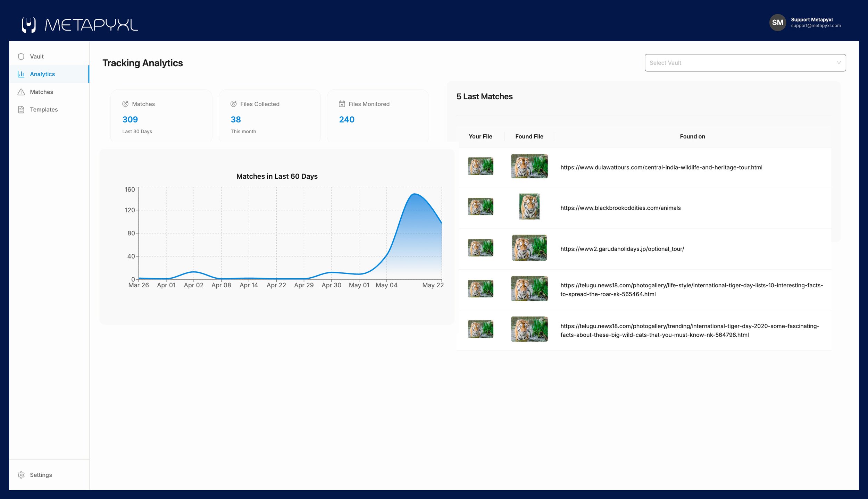The height and width of the screenshot is (499, 868).
Task: Click the Matches card target icon
Action: (x=125, y=104)
